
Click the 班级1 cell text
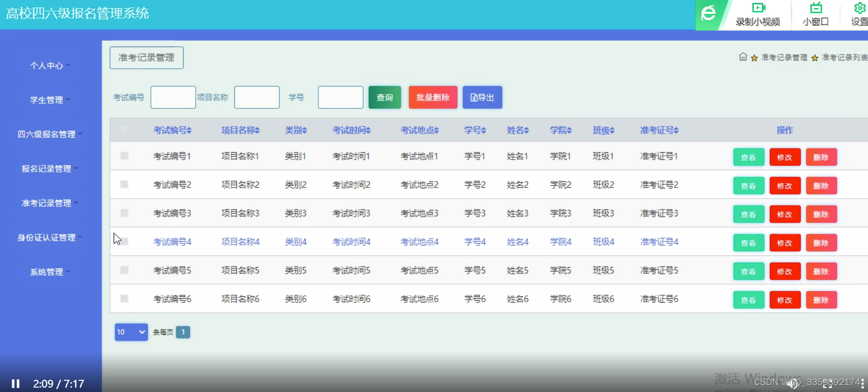pyautogui.click(x=603, y=156)
